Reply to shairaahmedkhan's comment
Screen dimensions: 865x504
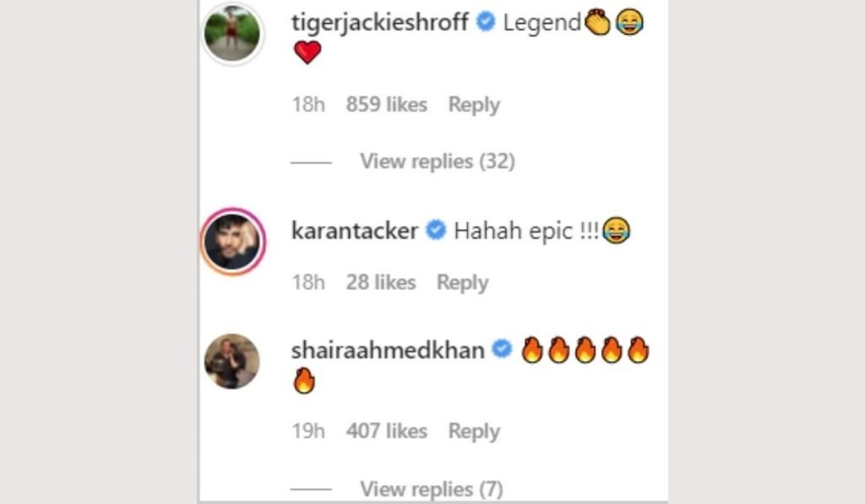click(474, 431)
